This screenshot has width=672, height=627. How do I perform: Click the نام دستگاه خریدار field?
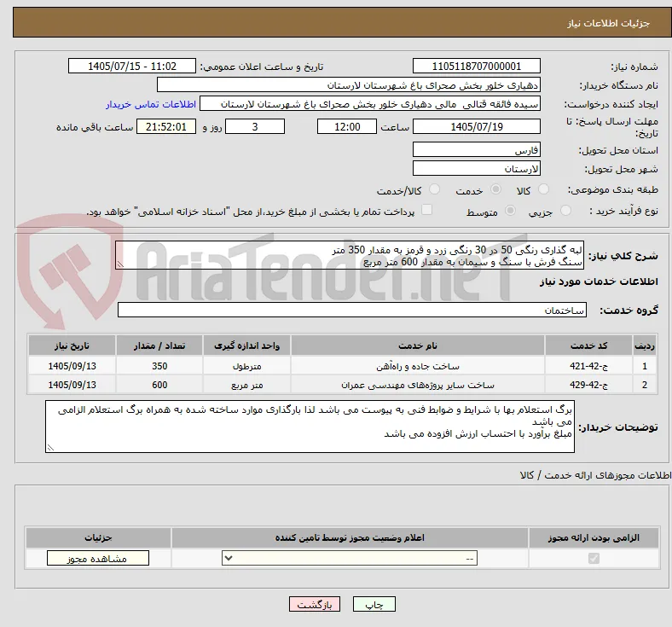[349, 84]
